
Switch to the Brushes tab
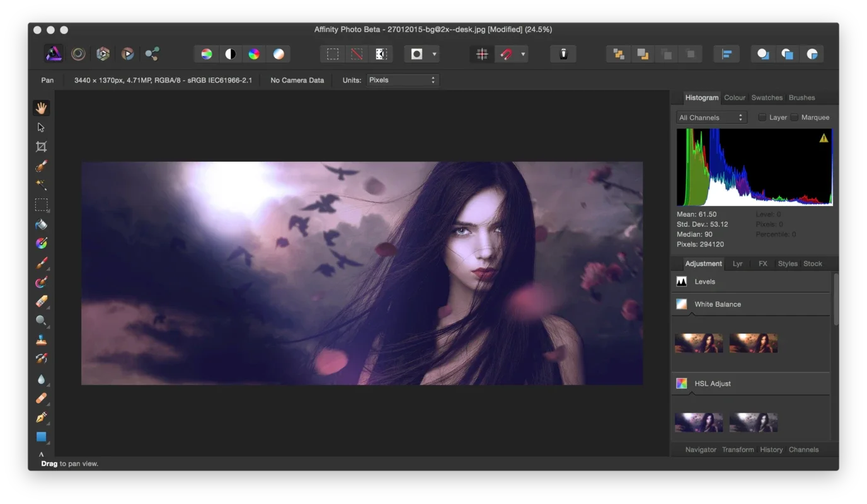coord(801,98)
